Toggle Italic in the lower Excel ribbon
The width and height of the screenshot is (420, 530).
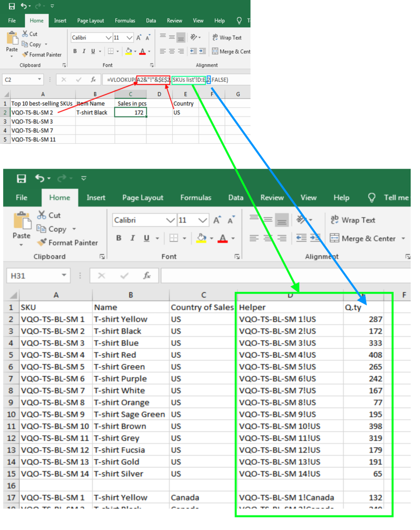133,238
